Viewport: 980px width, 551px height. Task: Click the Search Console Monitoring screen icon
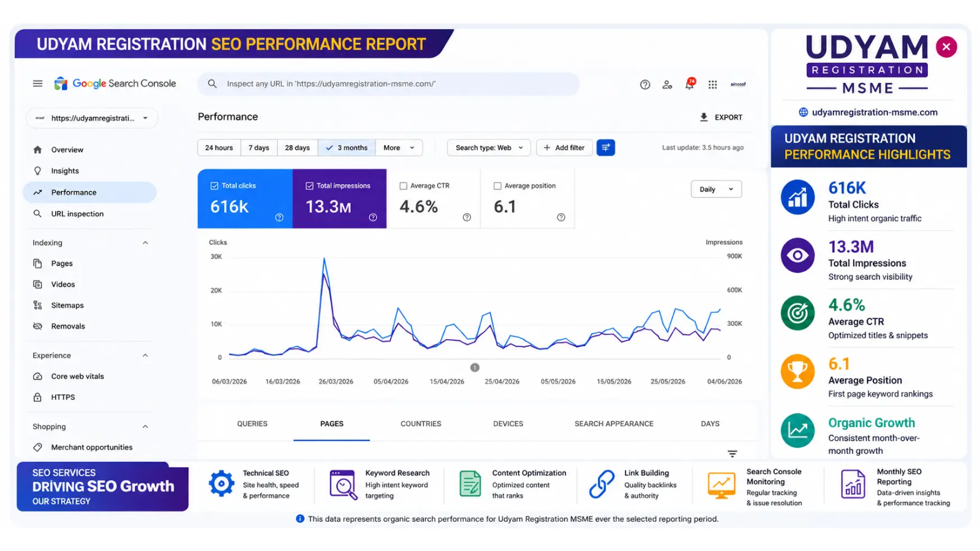[x=722, y=485]
